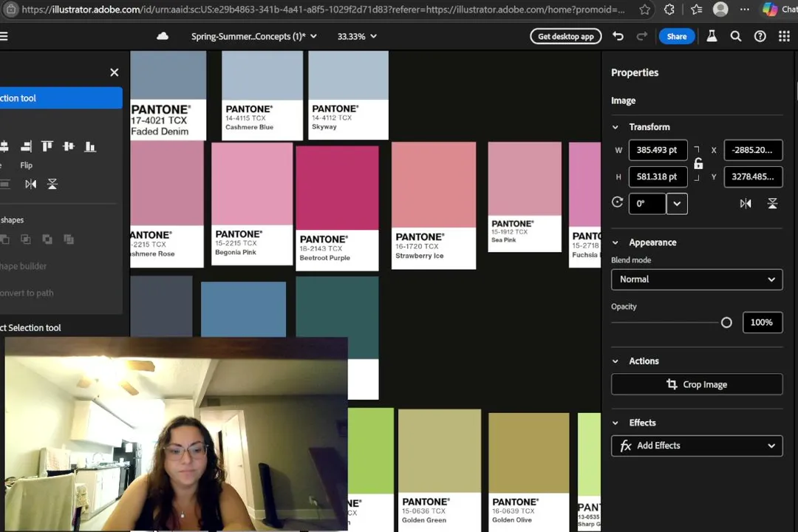Select the Sea Pink Pantone swatch

(x=525, y=197)
